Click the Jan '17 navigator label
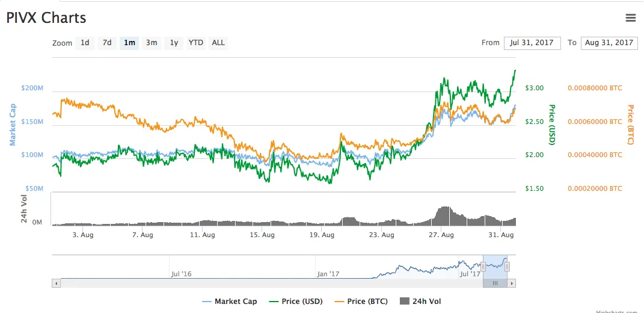 click(328, 273)
